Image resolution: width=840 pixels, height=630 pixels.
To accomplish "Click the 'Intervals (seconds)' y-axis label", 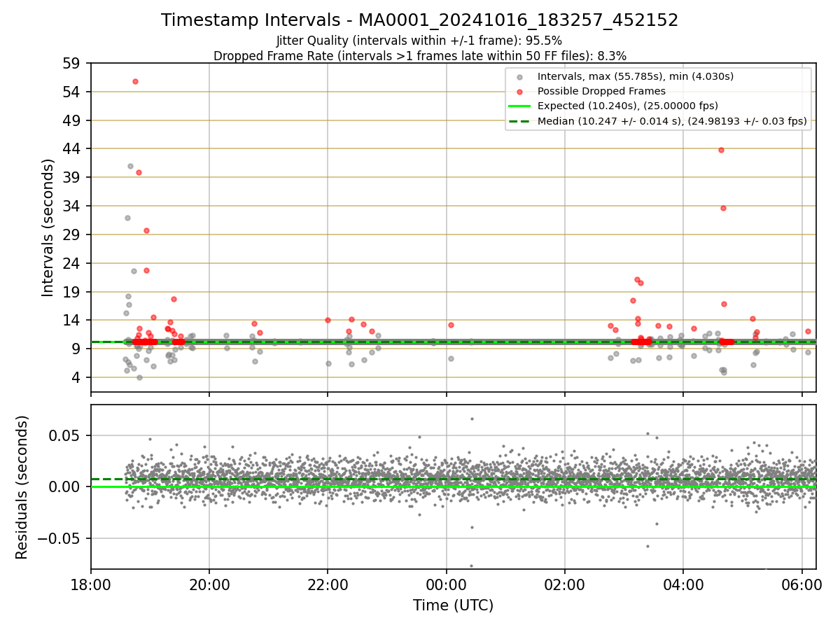I will point(48,227).
